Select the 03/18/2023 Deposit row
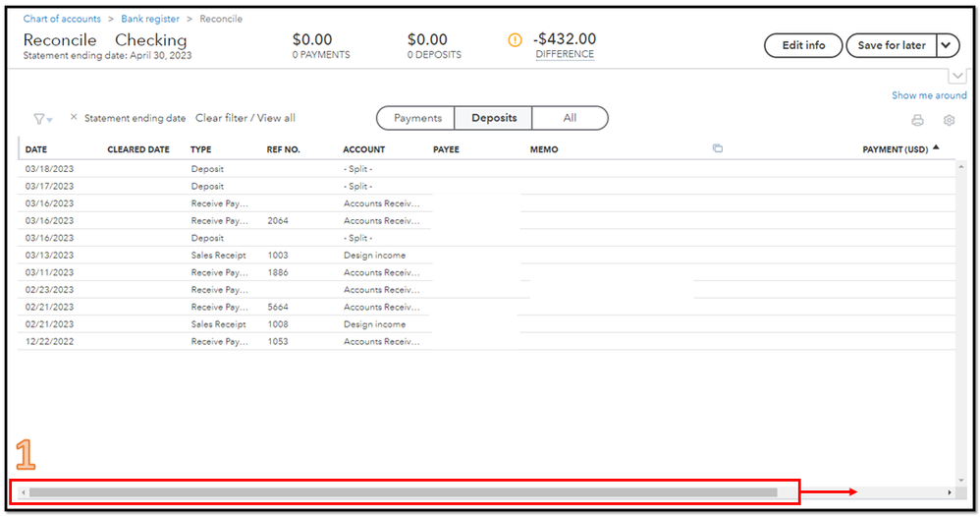The width and height of the screenshot is (980, 517). tap(486, 169)
